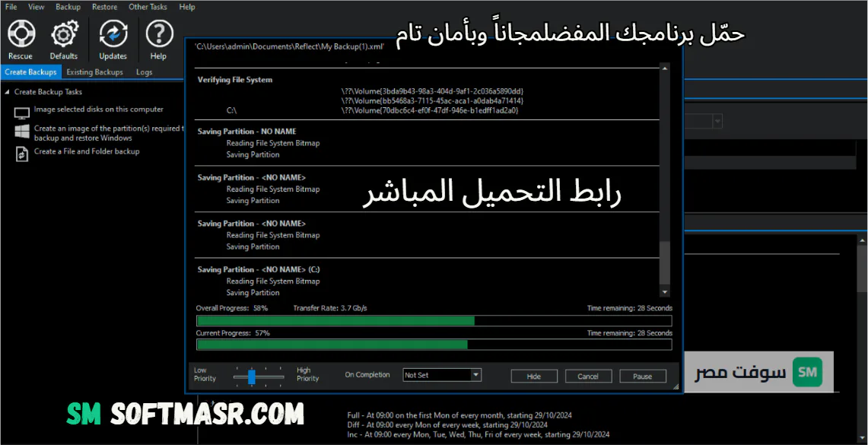
Task: Switch to the Logs tab
Action: click(144, 72)
